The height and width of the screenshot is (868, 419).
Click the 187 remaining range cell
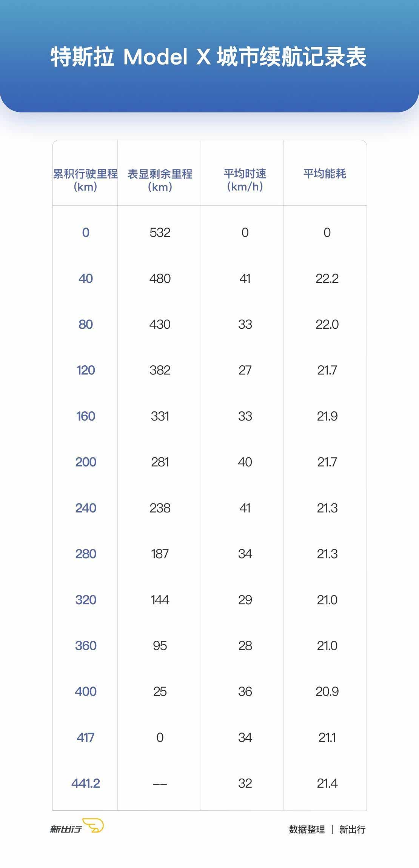(x=160, y=554)
